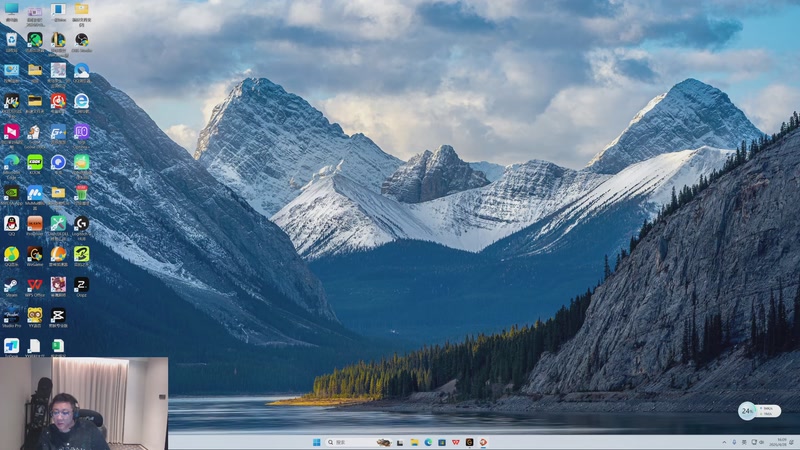The height and width of the screenshot is (450, 800).
Task: Click the 24% floating performance widget
Action: pos(760,411)
